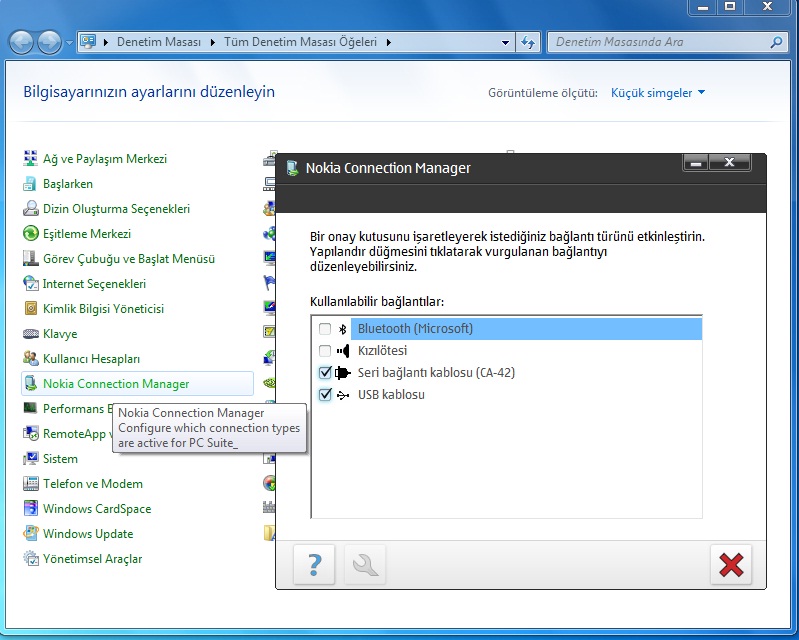Click the Performans item's monitor icon
799x640 pixels.
(x=31, y=408)
